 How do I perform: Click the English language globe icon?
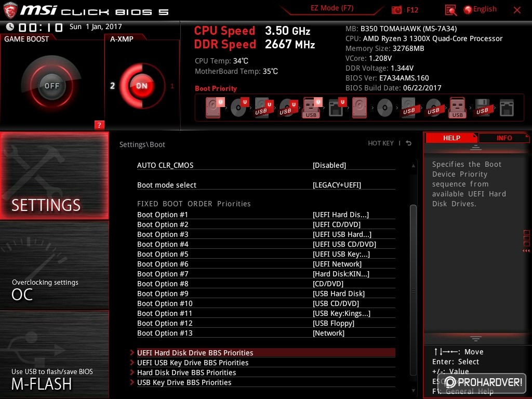point(468,10)
